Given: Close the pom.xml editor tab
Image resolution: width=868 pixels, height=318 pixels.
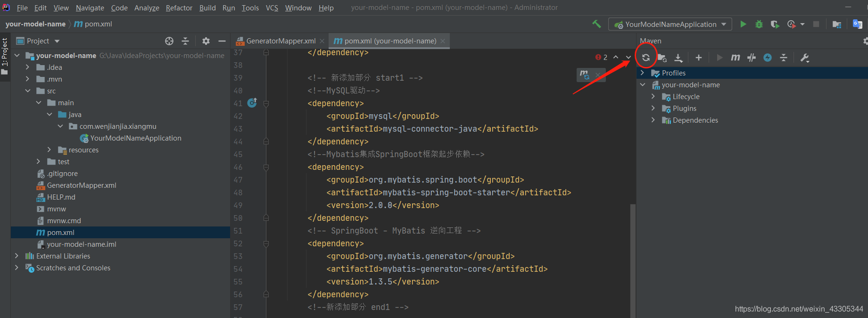Looking at the screenshot, I should coord(443,41).
